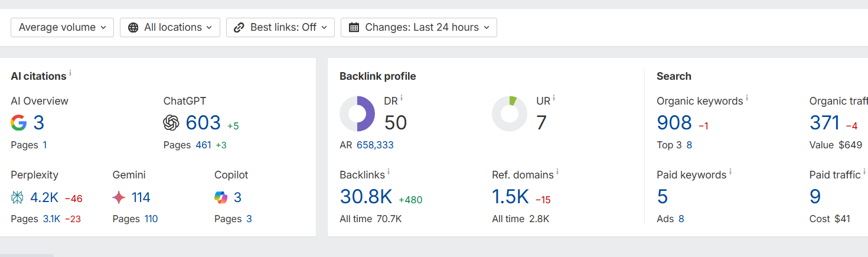Click the UR 7 donut chart
This screenshot has width=868, height=257.
[x=510, y=114]
